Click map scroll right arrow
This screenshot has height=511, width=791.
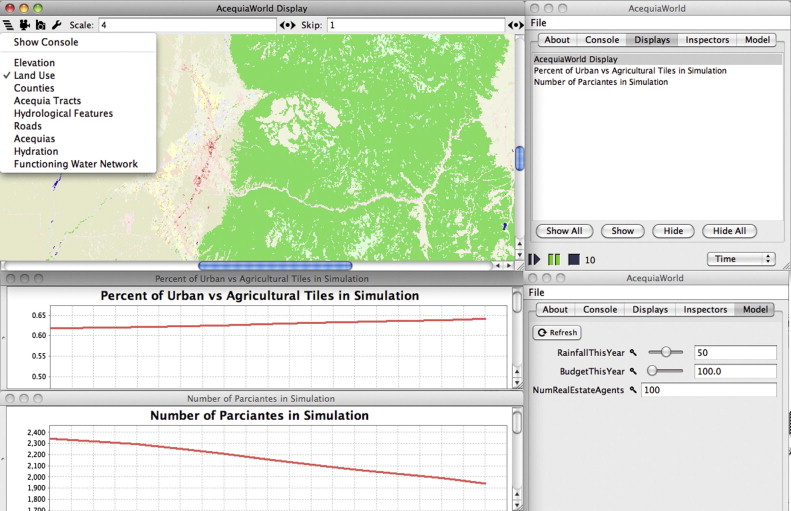(x=509, y=265)
